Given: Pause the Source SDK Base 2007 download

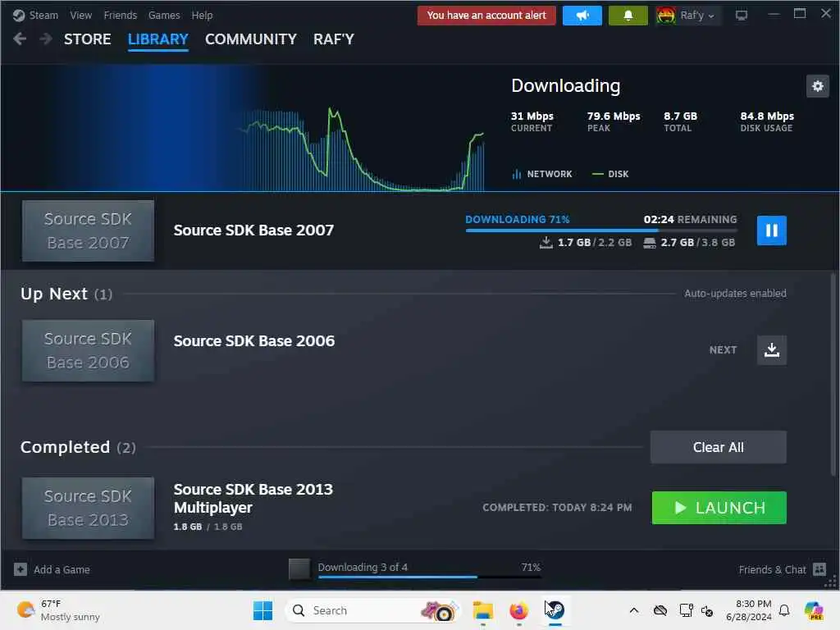Looking at the screenshot, I should click(771, 231).
